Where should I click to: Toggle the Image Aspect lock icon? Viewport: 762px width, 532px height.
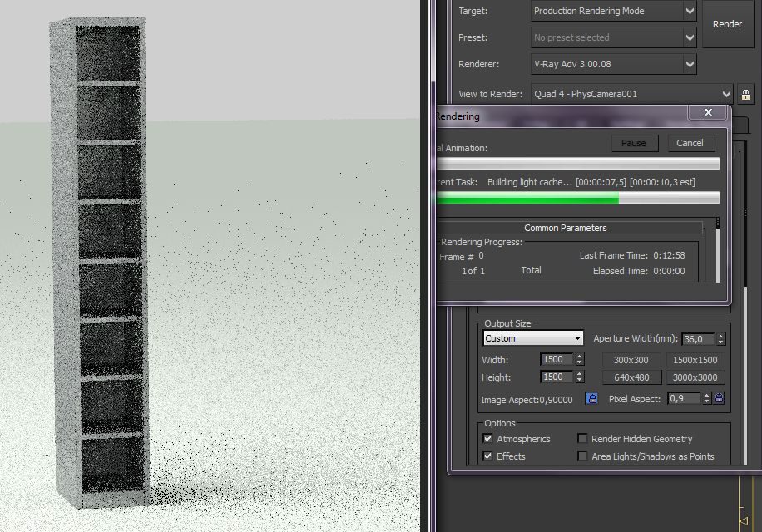click(591, 398)
